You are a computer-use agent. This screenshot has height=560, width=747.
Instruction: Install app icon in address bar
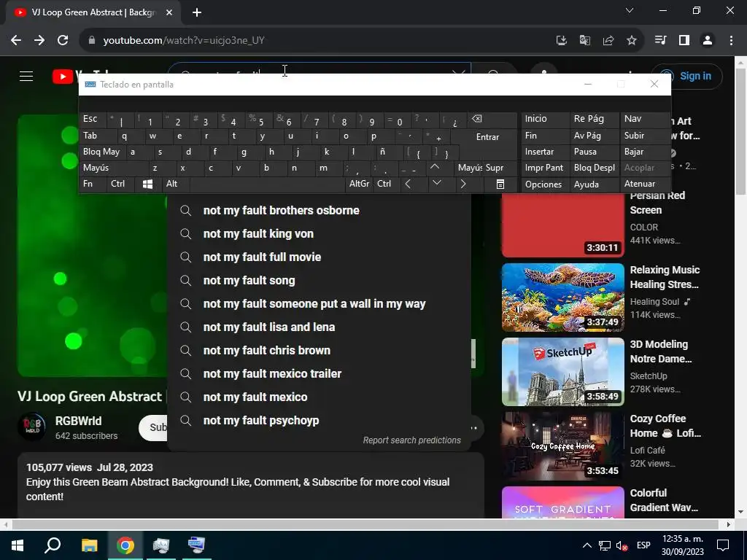coord(562,41)
